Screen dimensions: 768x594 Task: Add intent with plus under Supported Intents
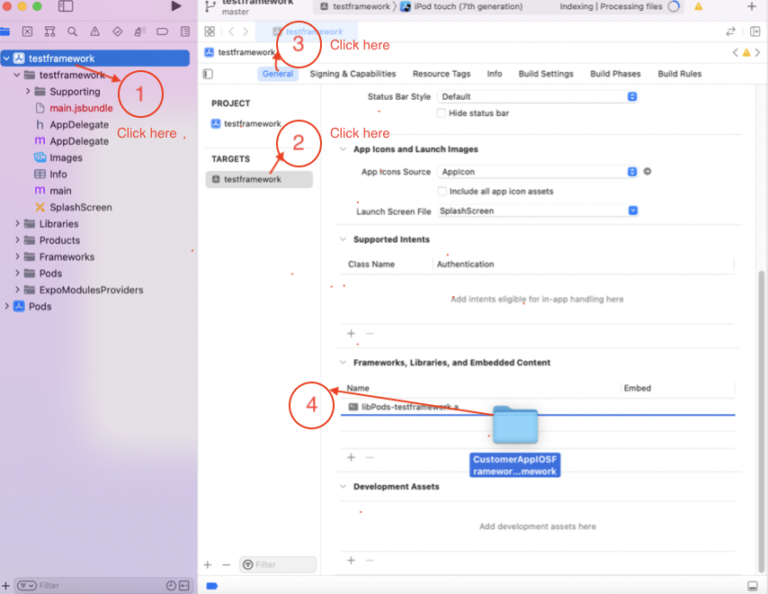click(x=351, y=333)
